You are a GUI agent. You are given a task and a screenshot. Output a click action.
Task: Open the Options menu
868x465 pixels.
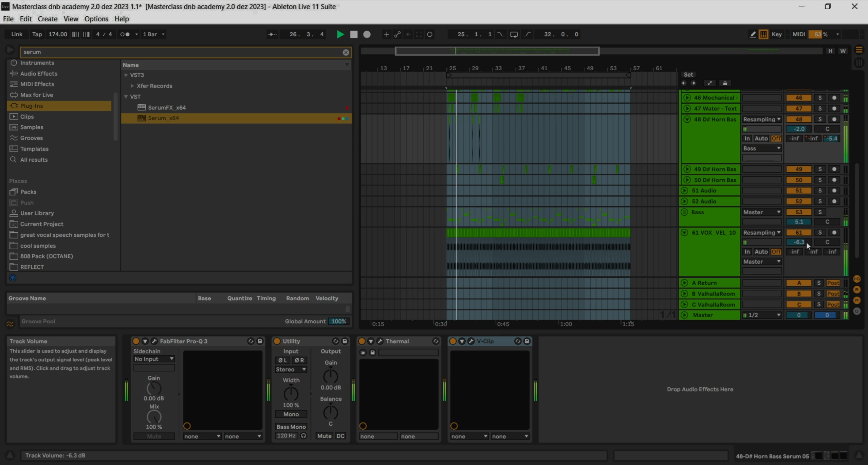96,19
